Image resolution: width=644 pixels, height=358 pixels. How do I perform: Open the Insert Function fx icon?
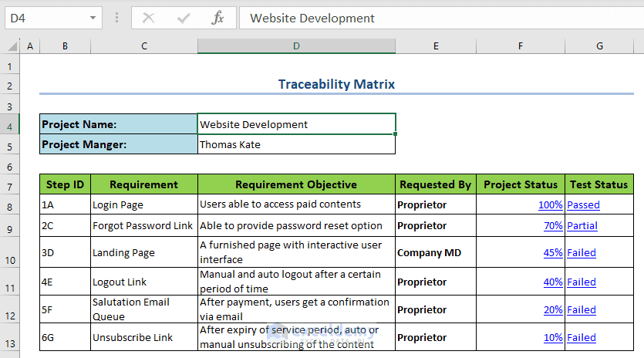click(x=217, y=18)
